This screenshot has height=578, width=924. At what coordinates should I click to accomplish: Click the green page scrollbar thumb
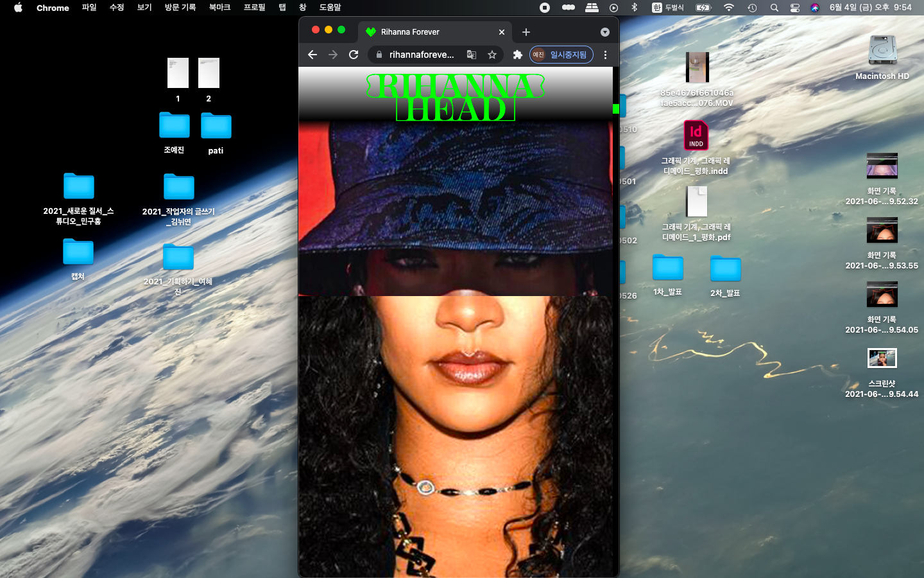[616, 109]
